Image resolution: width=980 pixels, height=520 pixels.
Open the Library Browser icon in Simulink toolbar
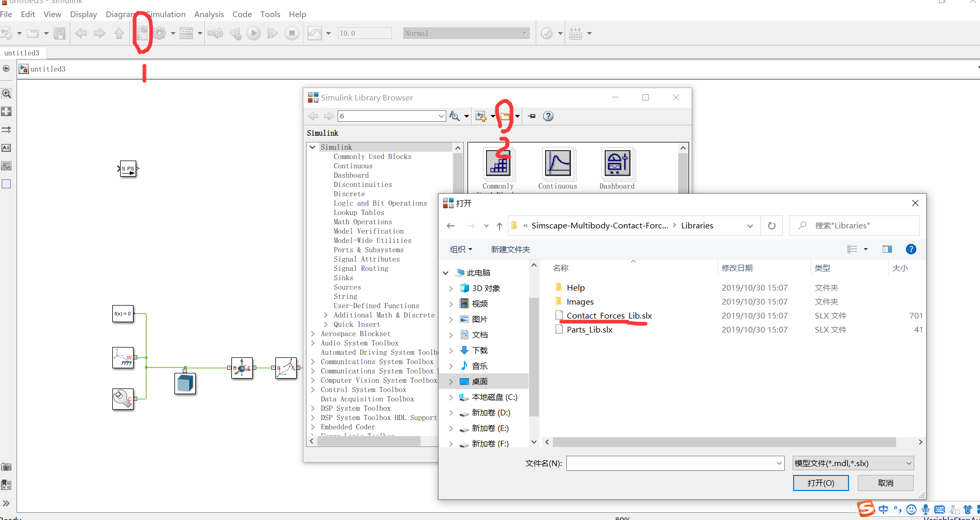pos(141,34)
